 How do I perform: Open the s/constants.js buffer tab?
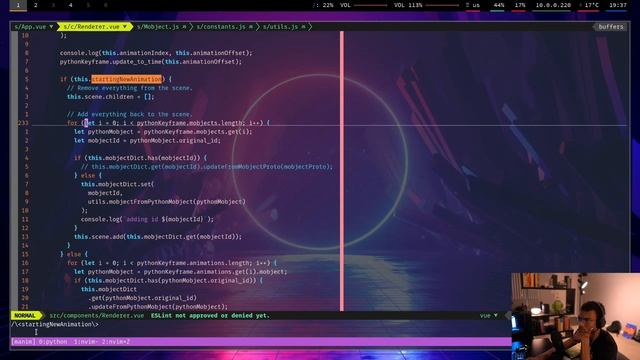click(x=224, y=27)
